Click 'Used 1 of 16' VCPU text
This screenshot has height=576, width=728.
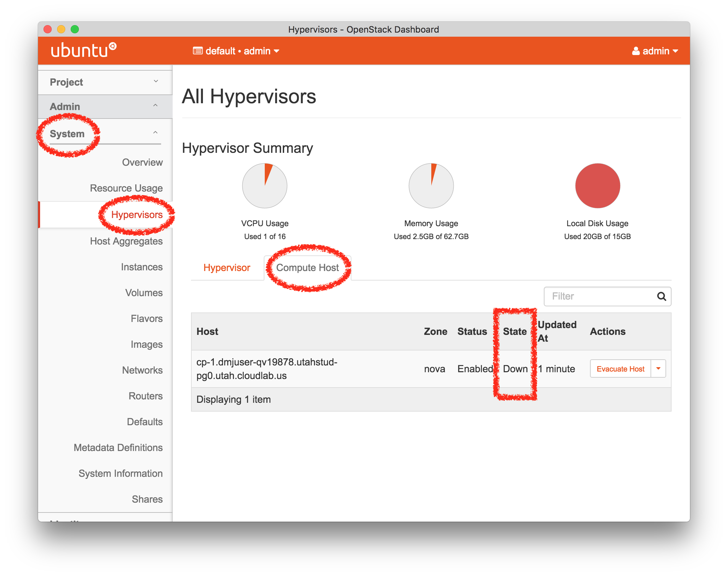point(265,236)
